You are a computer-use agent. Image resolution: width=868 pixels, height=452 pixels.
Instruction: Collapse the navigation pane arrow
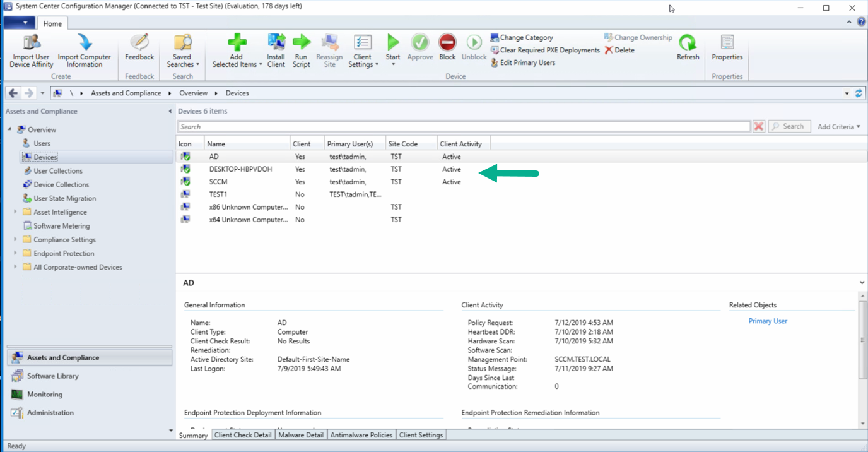pos(170,112)
